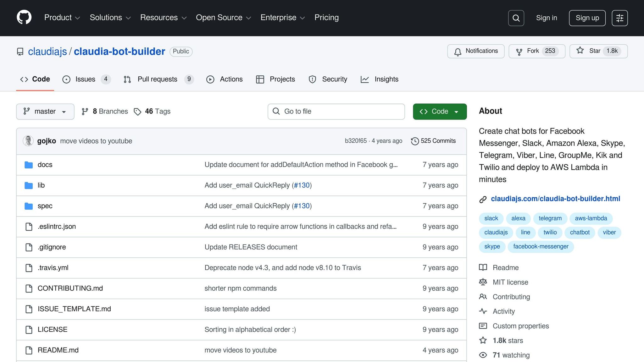Open gojko's avatar thumbnail
This screenshot has width=644, height=362.
tap(28, 141)
